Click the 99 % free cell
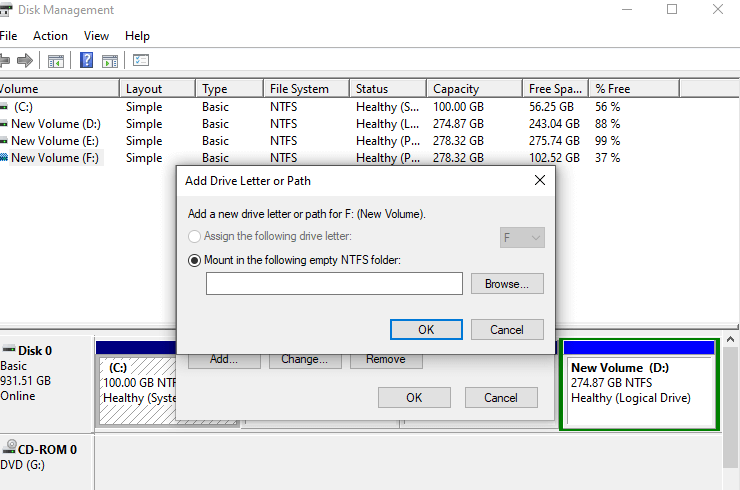740x490 pixels. point(607,141)
